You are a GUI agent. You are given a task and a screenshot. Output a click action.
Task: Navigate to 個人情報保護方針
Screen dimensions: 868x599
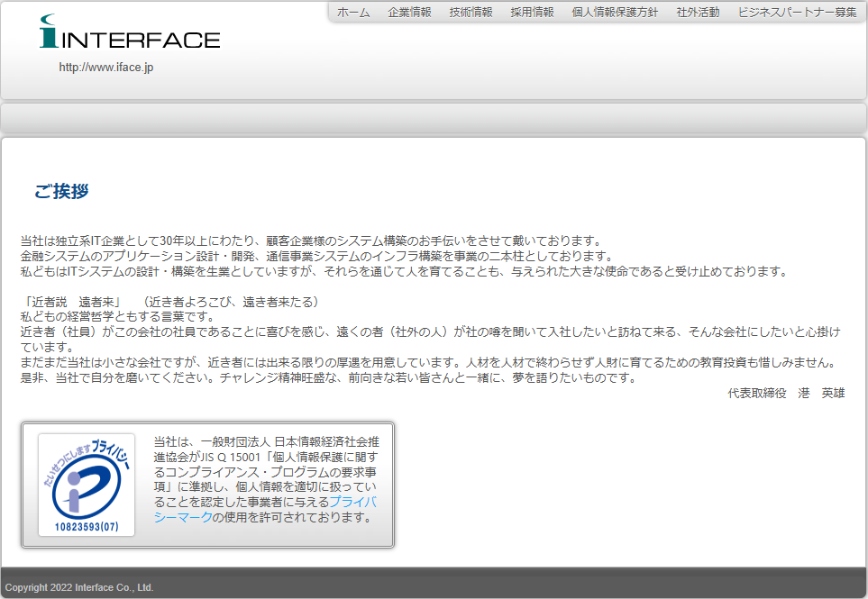tap(615, 13)
